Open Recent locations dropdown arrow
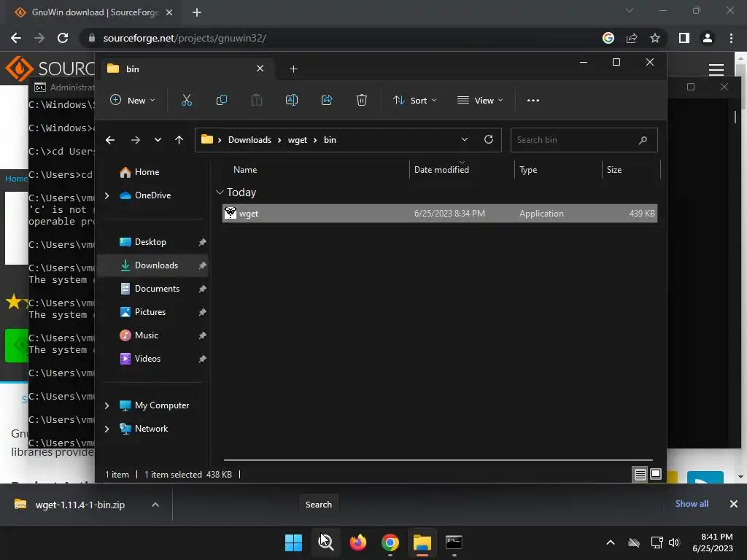Image resolution: width=747 pixels, height=560 pixels. pyautogui.click(x=158, y=140)
